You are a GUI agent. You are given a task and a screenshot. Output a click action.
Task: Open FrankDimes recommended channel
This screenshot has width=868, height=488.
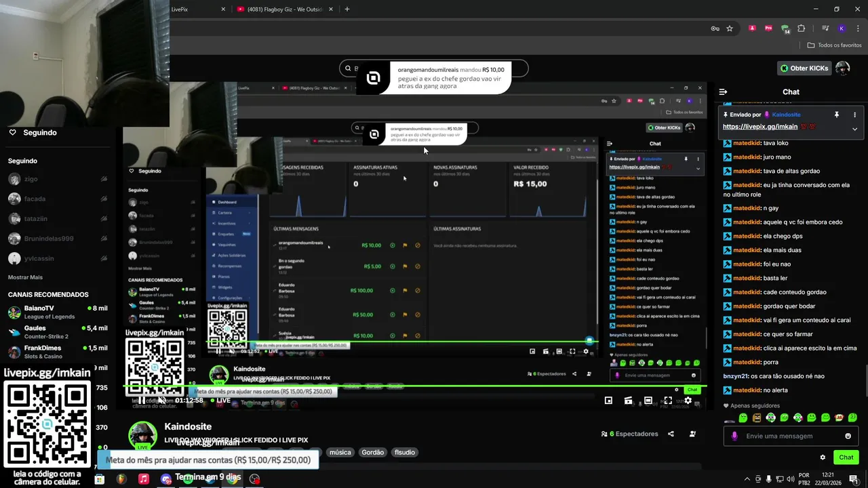[x=58, y=352]
